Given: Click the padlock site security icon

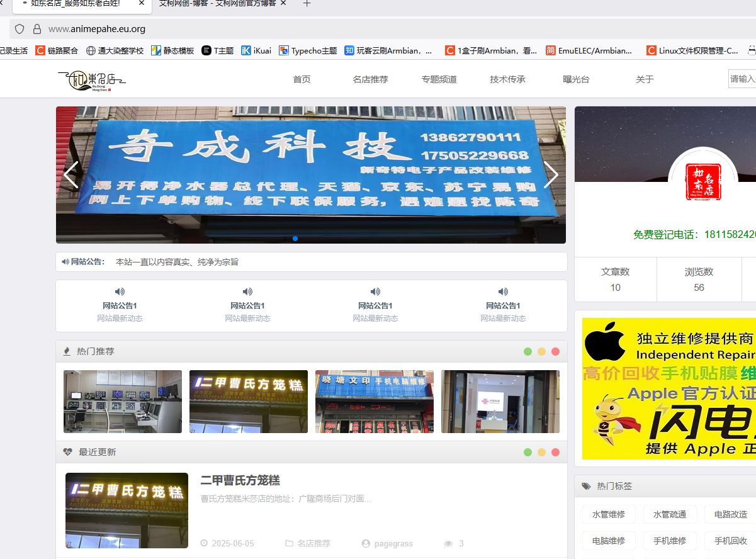Looking at the screenshot, I should [37, 29].
